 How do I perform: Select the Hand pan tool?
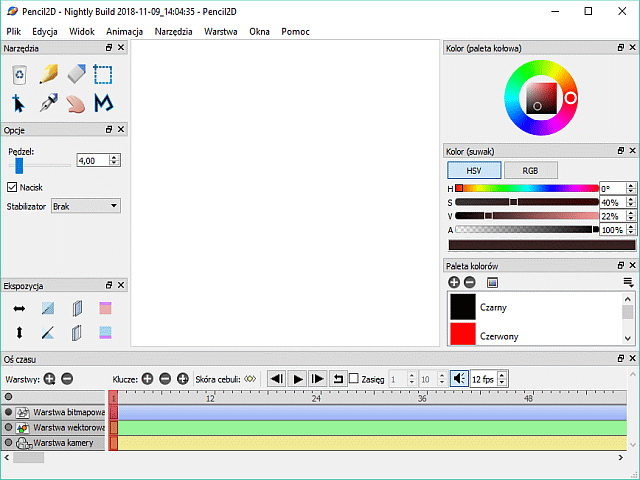tap(76, 104)
